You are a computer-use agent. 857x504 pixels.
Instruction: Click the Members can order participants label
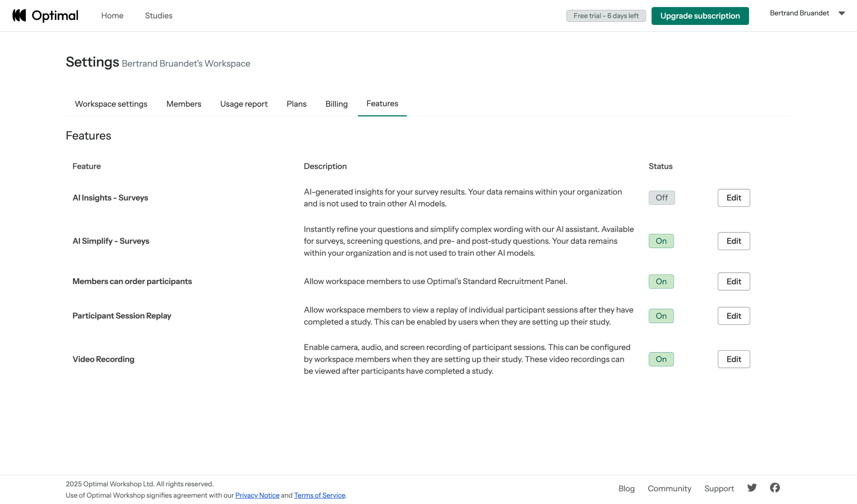tap(132, 281)
